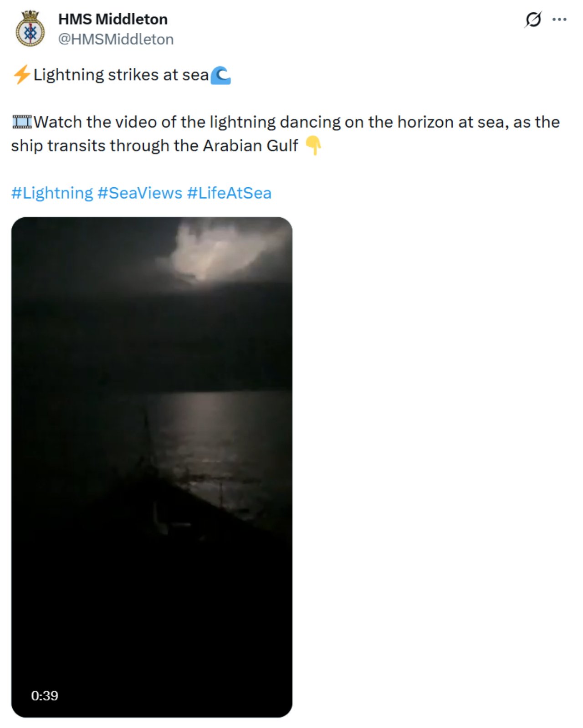Click the HMS Middleton display name

[113, 19]
